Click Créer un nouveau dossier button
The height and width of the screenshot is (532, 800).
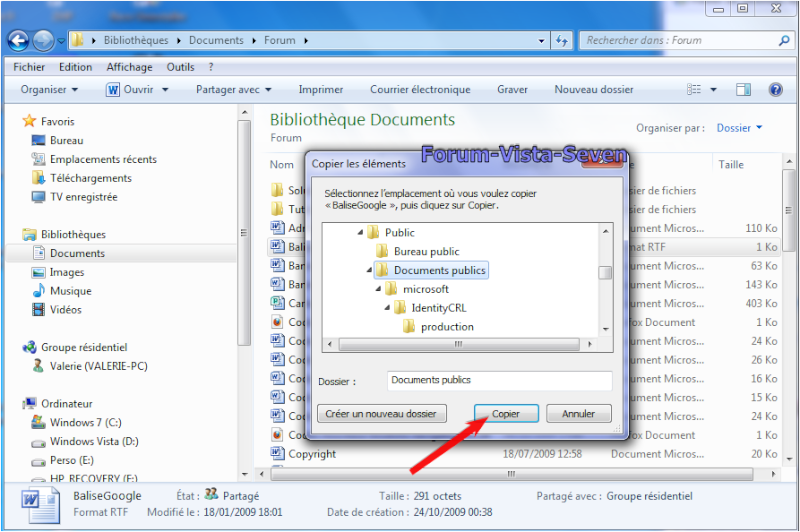pyautogui.click(x=381, y=414)
